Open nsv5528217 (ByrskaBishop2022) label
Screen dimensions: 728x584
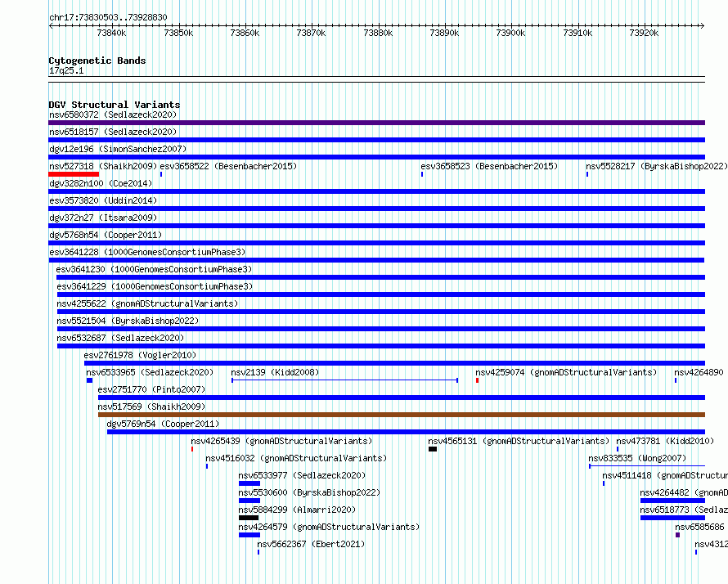[656, 166]
